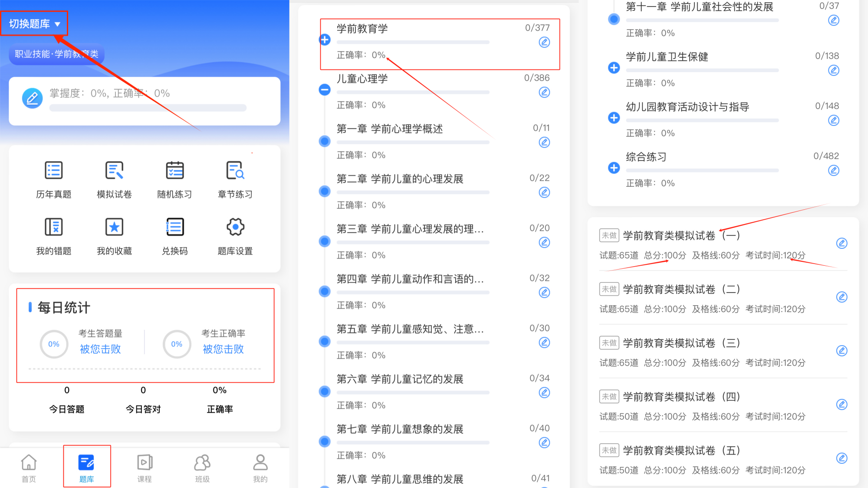The height and width of the screenshot is (488, 868).
Task: Switch to 我的 tab
Action: click(260, 468)
